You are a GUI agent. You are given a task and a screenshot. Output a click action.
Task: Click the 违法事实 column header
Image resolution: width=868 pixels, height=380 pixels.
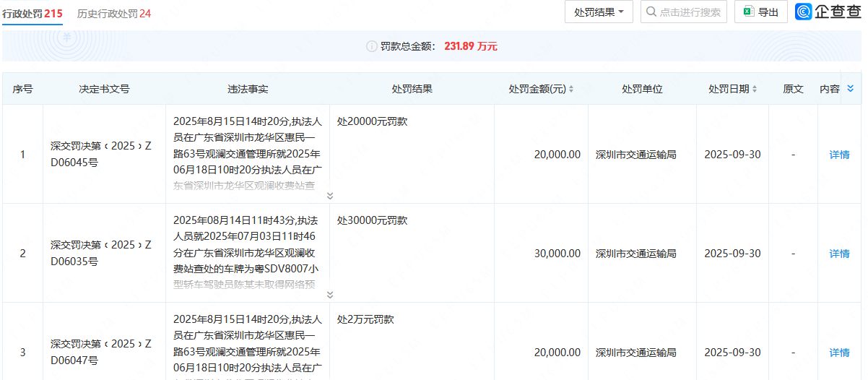[x=248, y=90]
